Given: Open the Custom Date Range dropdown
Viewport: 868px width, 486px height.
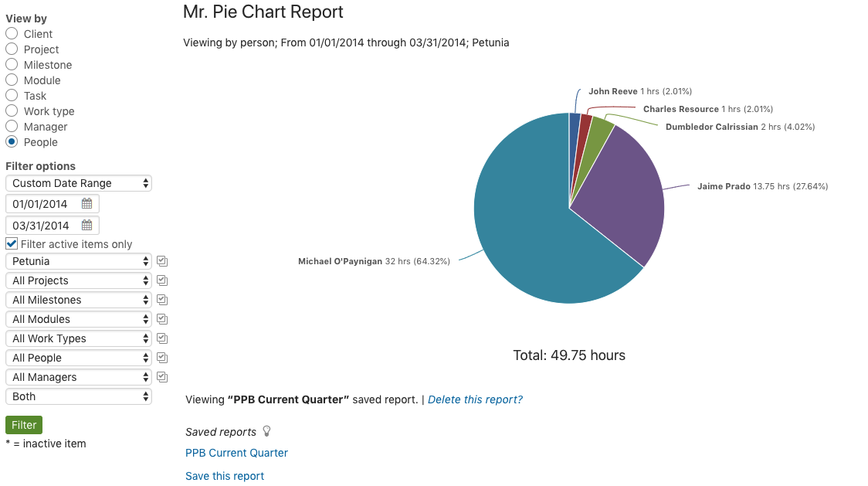Looking at the screenshot, I should pos(78,183).
